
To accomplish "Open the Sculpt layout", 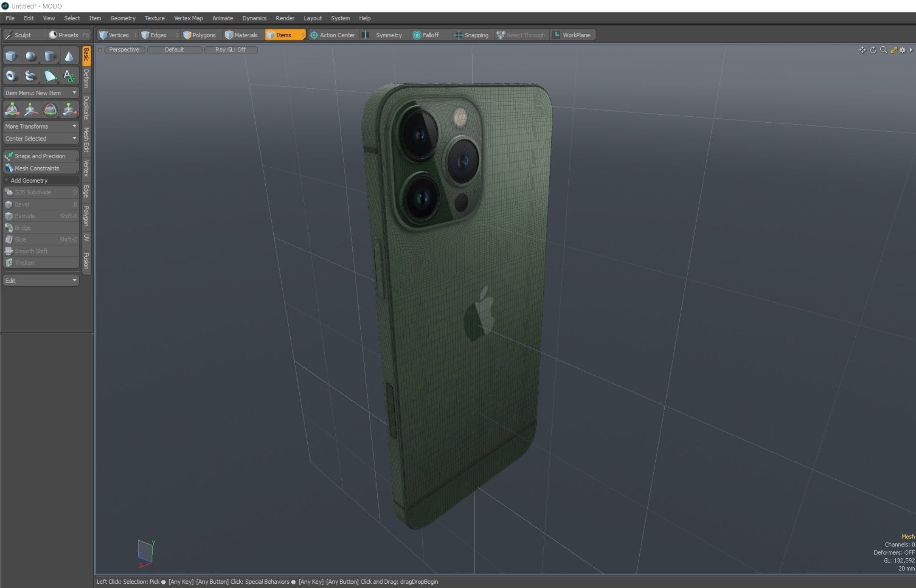I will click(24, 35).
